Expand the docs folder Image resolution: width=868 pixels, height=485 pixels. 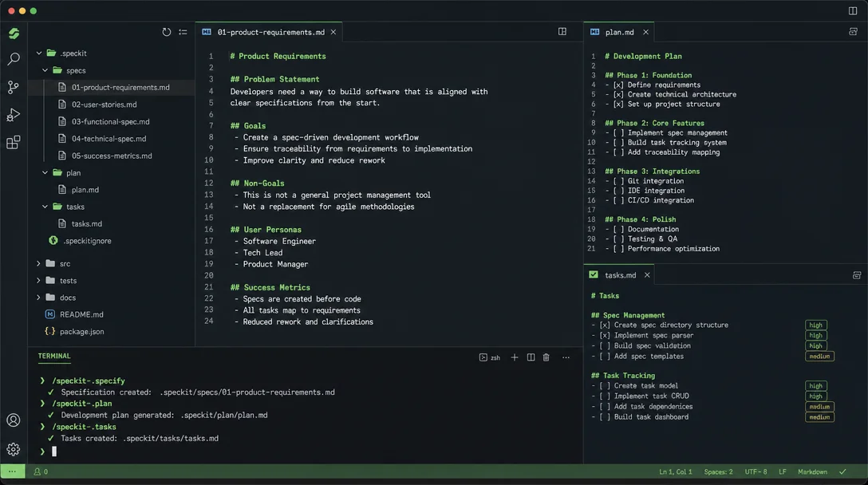(x=38, y=298)
